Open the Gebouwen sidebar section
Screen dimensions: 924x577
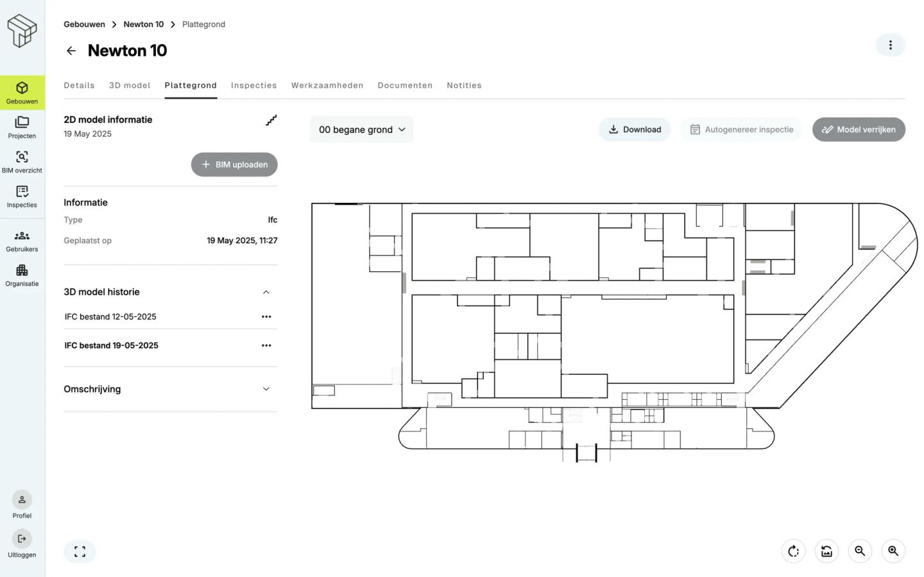[x=22, y=92]
